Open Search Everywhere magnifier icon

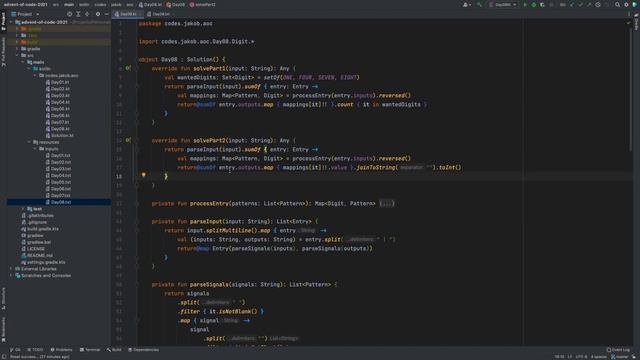click(x=618, y=4)
